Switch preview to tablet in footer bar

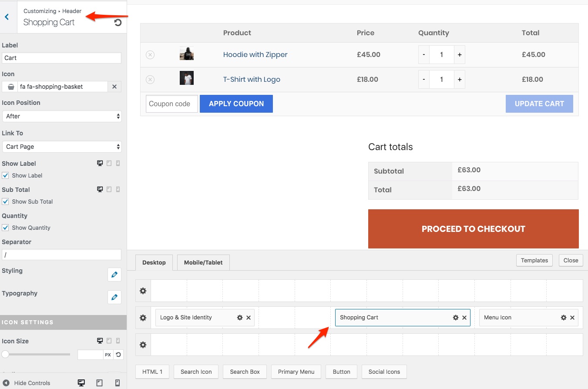pyautogui.click(x=99, y=383)
